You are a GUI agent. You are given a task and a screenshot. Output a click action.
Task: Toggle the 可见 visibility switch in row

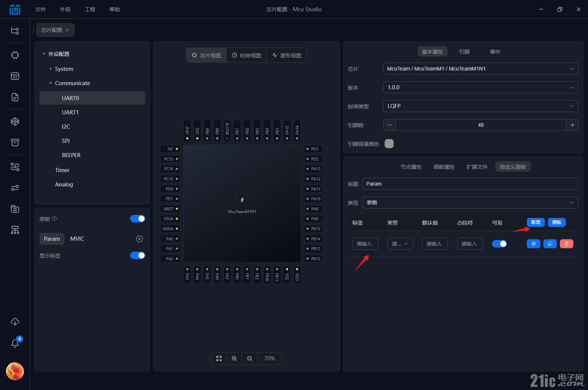pyautogui.click(x=499, y=244)
